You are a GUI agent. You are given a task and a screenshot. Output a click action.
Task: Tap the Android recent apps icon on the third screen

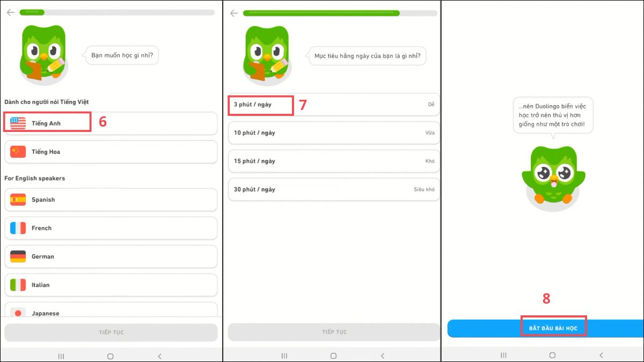[x=503, y=355]
